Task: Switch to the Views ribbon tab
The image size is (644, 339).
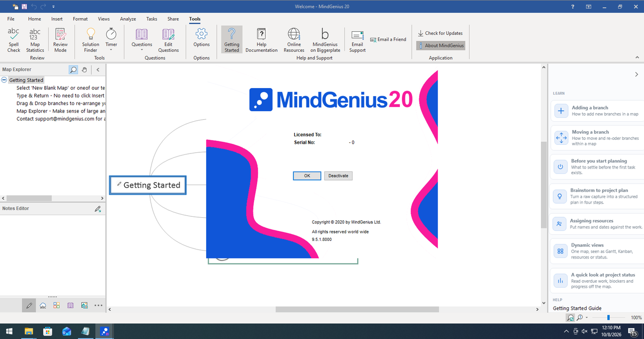Action: pyautogui.click(x=104, y=19)
